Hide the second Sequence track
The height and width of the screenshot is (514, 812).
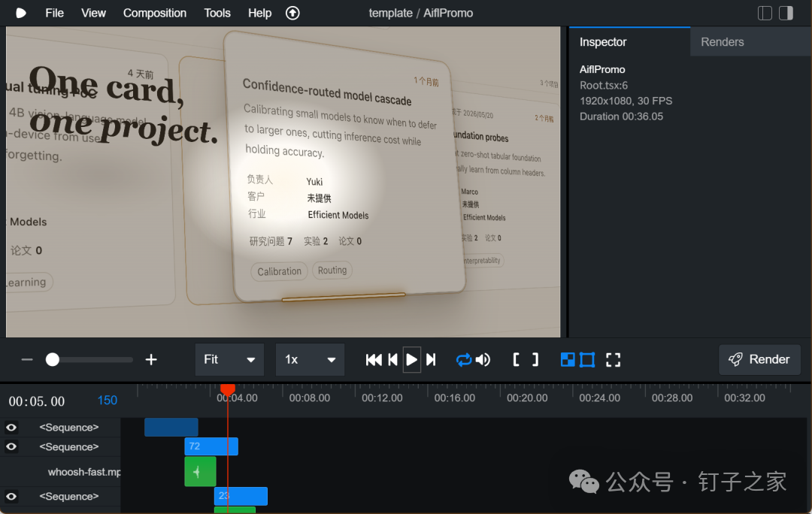[x=11, y=446]
